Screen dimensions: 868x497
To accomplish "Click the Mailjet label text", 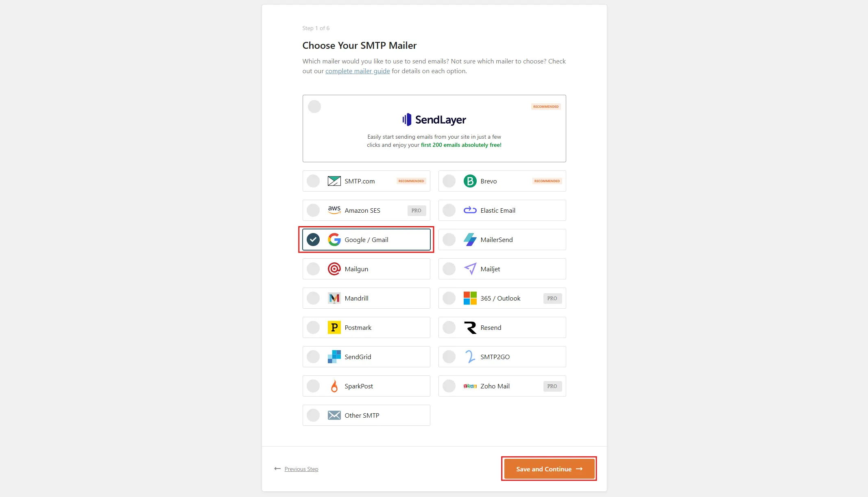I will [x=490, y=269].
